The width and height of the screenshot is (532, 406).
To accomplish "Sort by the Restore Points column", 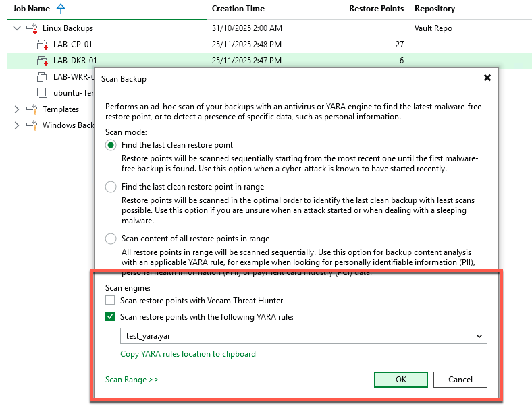I will pyautogui.click(x=376, y=9).
